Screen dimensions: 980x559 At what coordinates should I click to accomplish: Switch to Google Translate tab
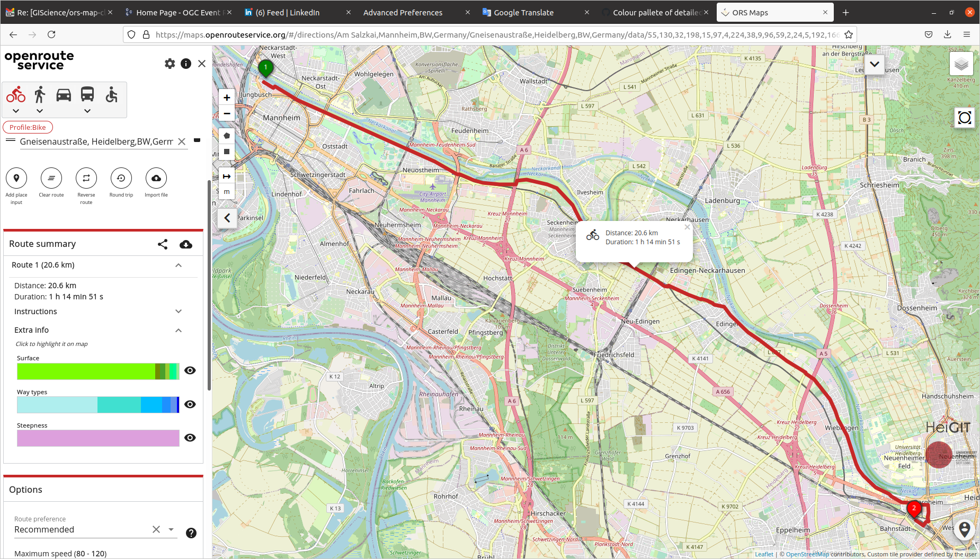(x=534, y=12)
